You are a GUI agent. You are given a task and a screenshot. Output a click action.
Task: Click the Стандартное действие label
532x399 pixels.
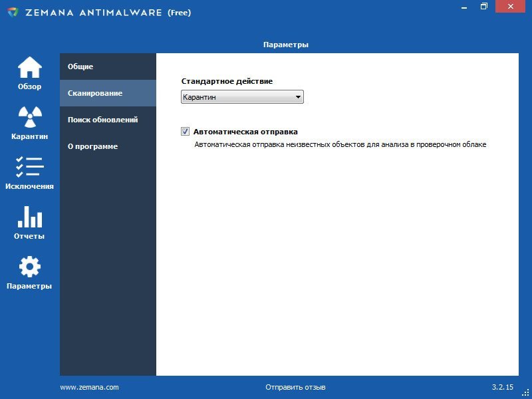[227, 81]
